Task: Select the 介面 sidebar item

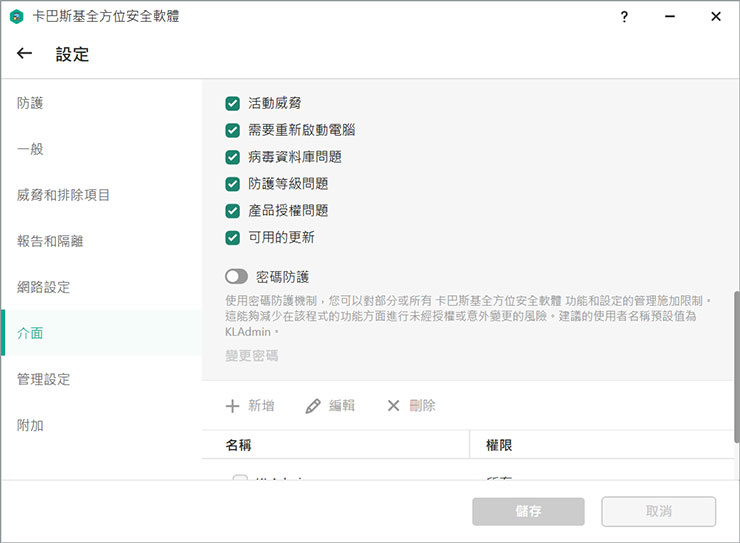Action: point(101,333)
